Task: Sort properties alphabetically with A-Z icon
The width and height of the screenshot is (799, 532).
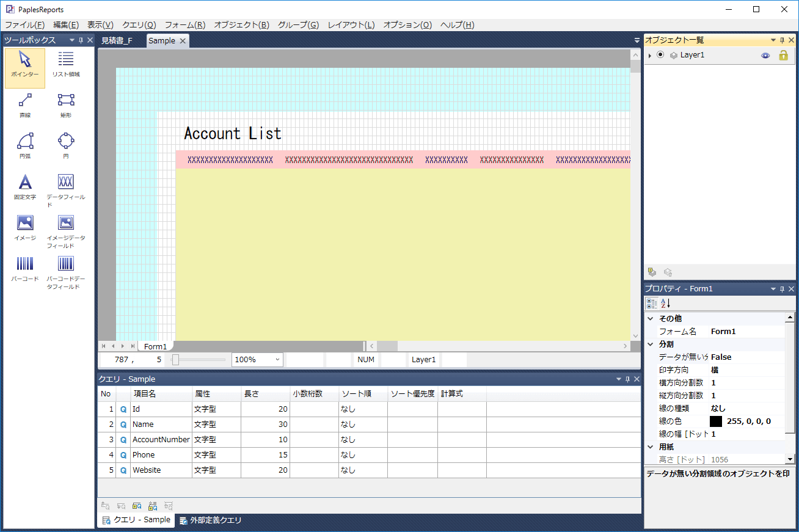Action: click(x=665, y=304)
